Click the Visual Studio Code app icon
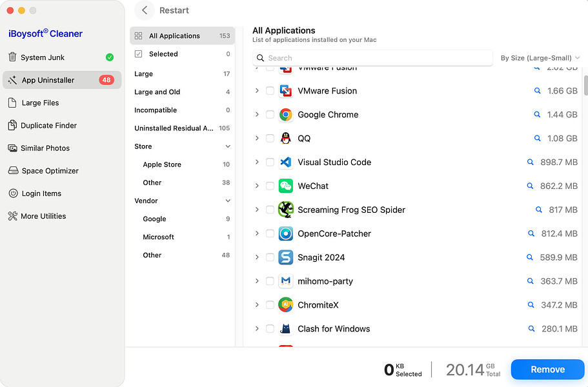 [x=286, y=163]
